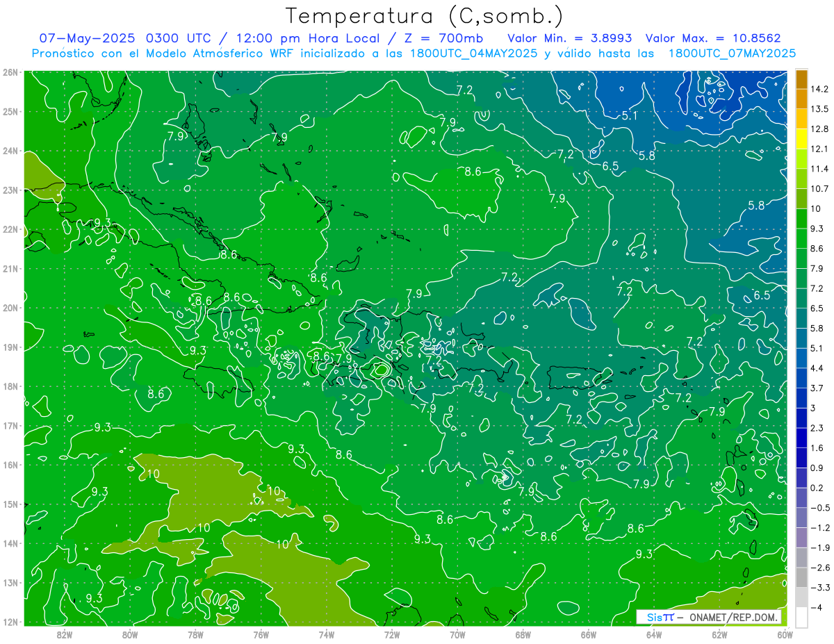Click the 74W longitude axis label
This screenshot has width=834, height=644.
coord(327,634)
